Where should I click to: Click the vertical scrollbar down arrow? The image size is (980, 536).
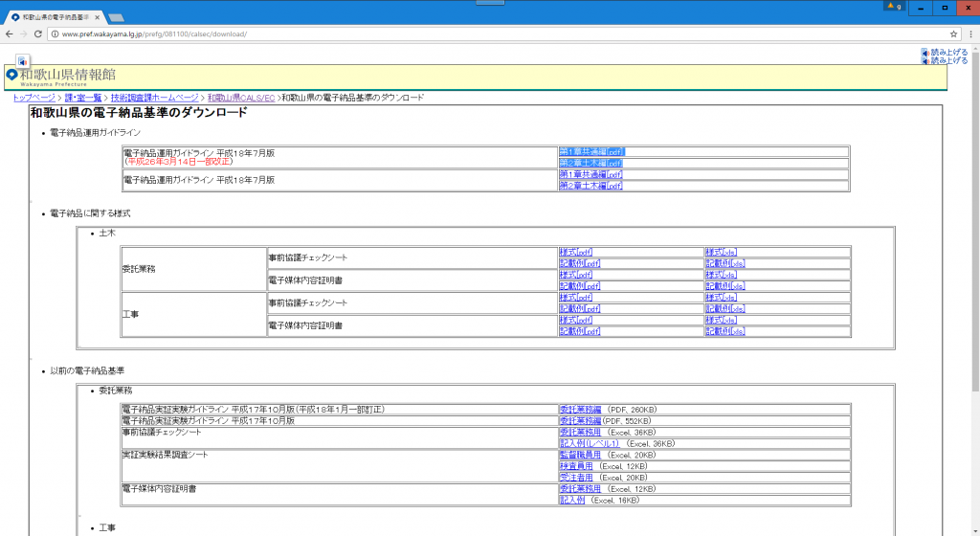974,530
